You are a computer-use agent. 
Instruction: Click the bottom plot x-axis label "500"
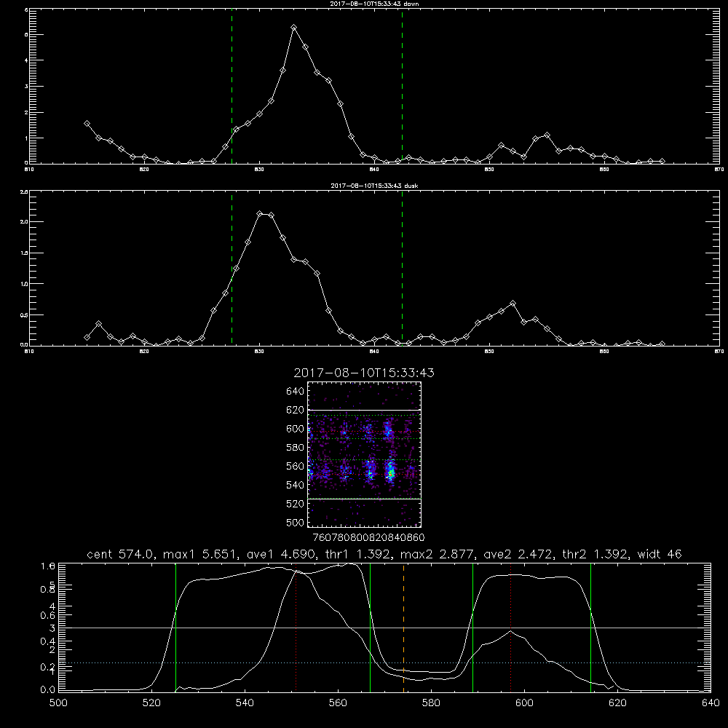[58, 703]
